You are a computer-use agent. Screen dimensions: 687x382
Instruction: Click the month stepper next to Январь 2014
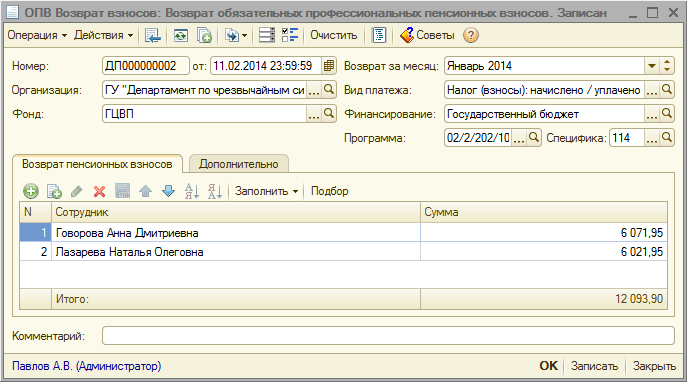[x=667, y=66]
